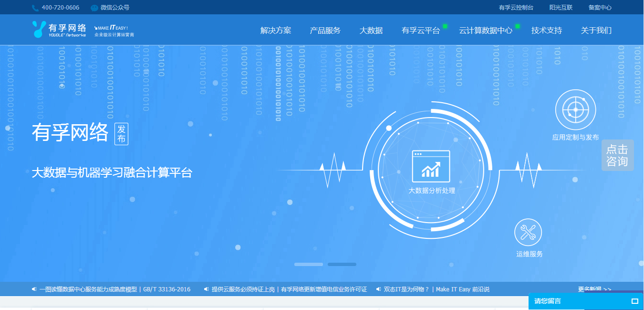Click speaker icon before 双态IT news
644x310 pixels.
[379, 289]
